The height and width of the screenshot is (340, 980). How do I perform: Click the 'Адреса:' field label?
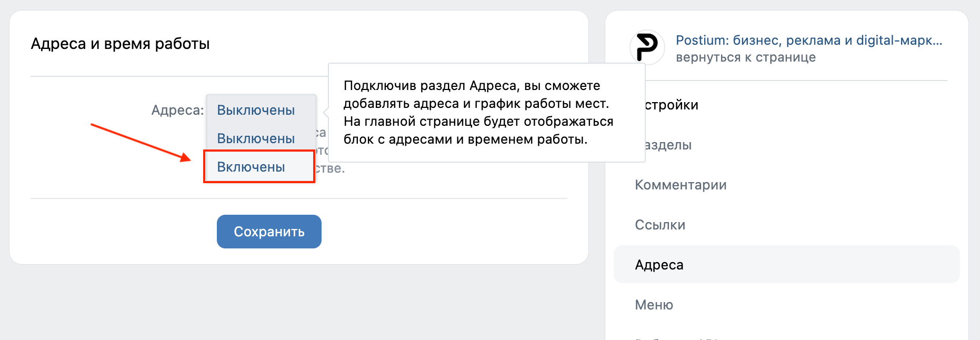point(177,110)
